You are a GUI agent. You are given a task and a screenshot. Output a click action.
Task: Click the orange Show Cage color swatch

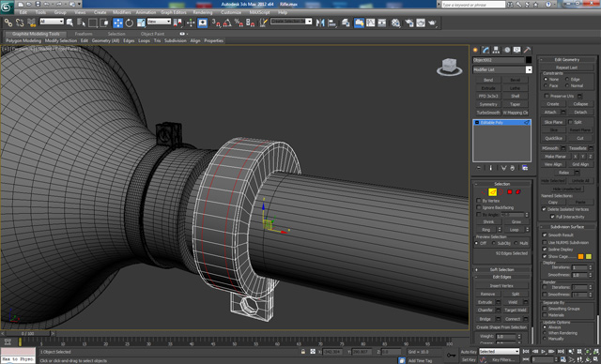[580, 256]
